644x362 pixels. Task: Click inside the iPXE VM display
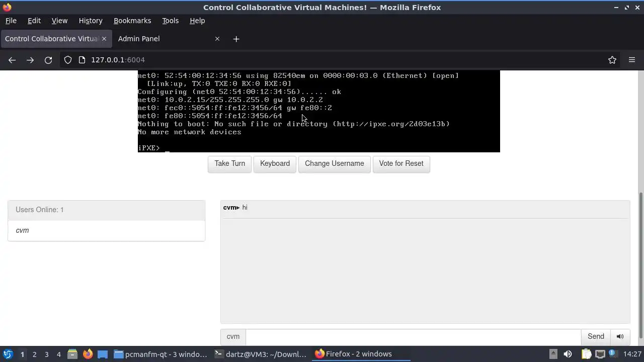click(319, 112)
